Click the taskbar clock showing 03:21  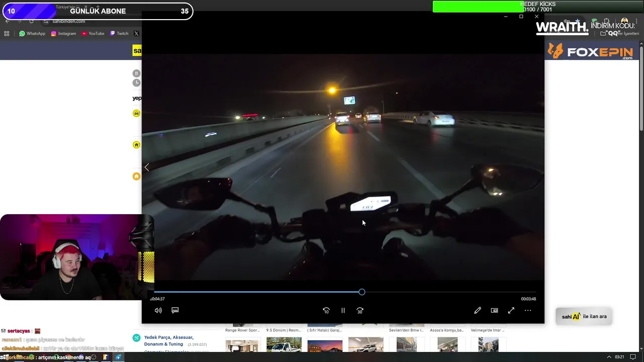(619, 357)
